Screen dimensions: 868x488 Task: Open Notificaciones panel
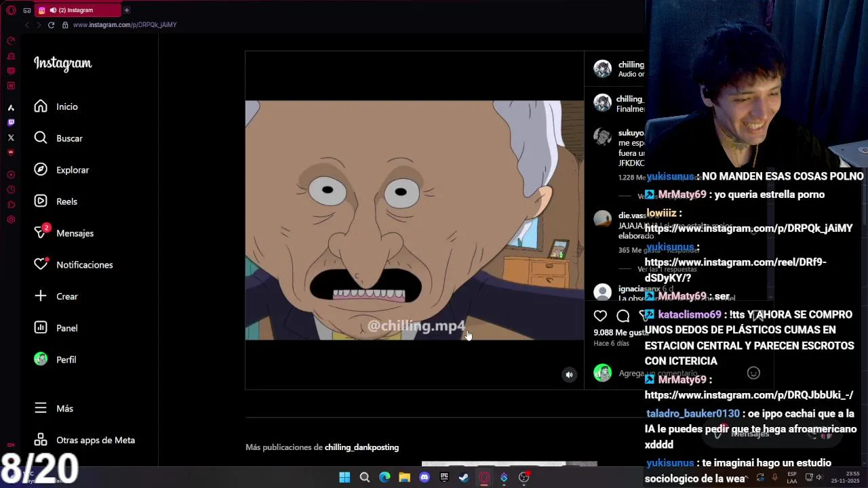(x=74, y=265)
